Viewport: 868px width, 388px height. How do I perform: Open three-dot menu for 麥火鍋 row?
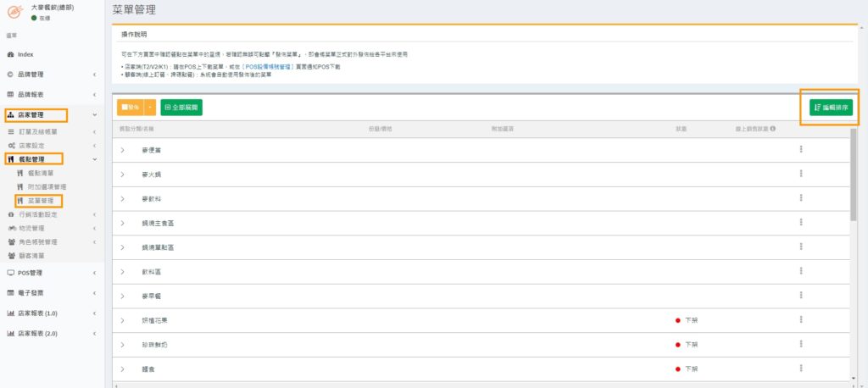(800, 175)
